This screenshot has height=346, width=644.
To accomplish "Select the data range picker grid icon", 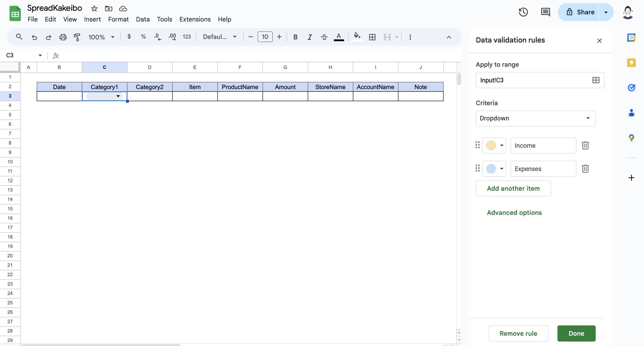I will click(x=596, y=80).
